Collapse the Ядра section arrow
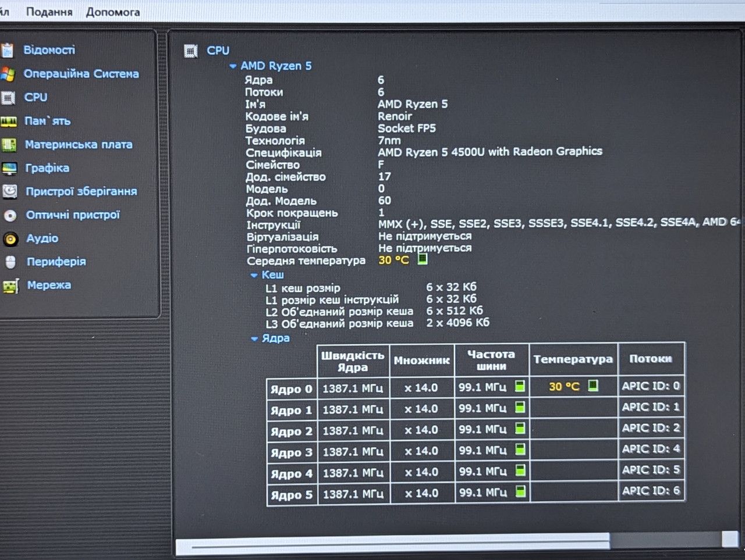Image resolution: width=745 pixels, height=560 pixels. click(254, 338)
